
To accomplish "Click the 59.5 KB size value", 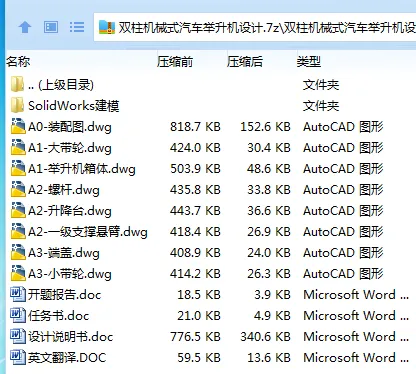I will click(199, 358).
